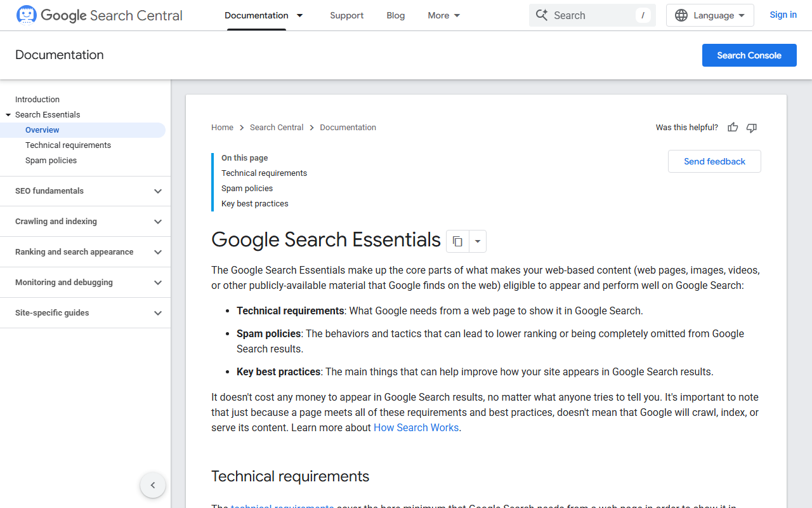Jump to Key best practices in On this page
Screen dimensions: 812x508
[x=254, y=204]
